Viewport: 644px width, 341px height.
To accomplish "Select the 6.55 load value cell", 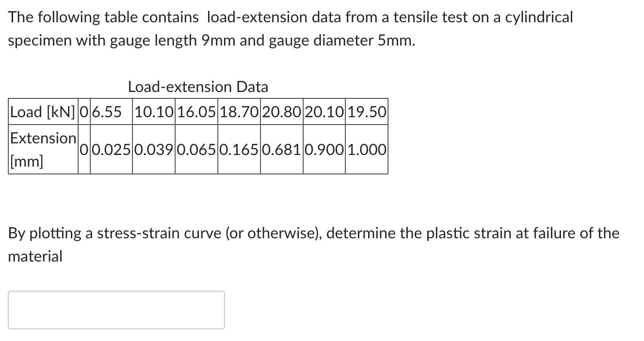I will point(111,112).
